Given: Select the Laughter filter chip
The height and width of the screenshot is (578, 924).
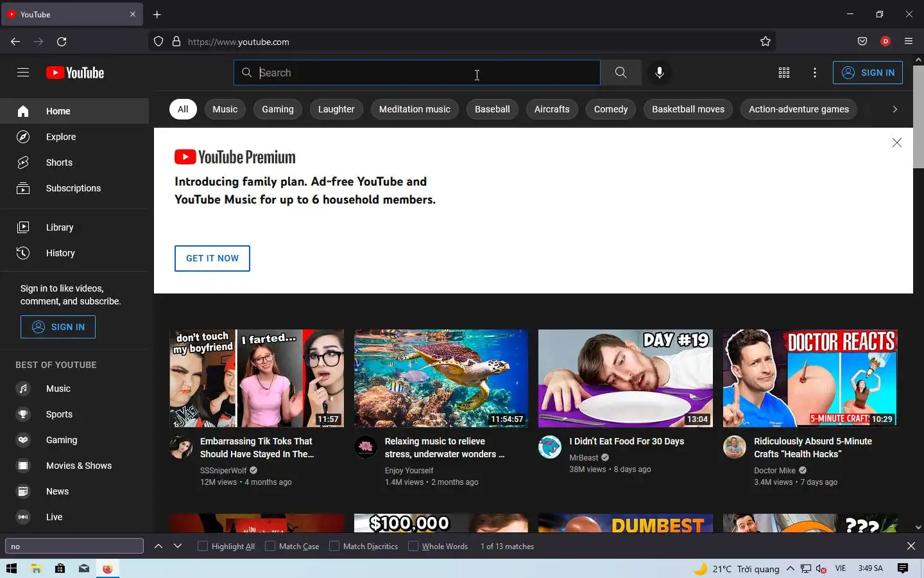Looking at the screenshot, I should pos(336,109).
